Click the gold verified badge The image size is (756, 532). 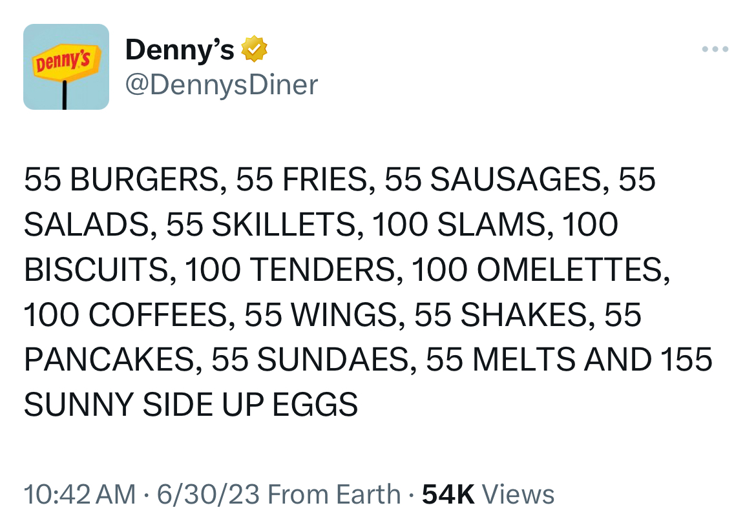pyautogui.click(x=254, y=49)
